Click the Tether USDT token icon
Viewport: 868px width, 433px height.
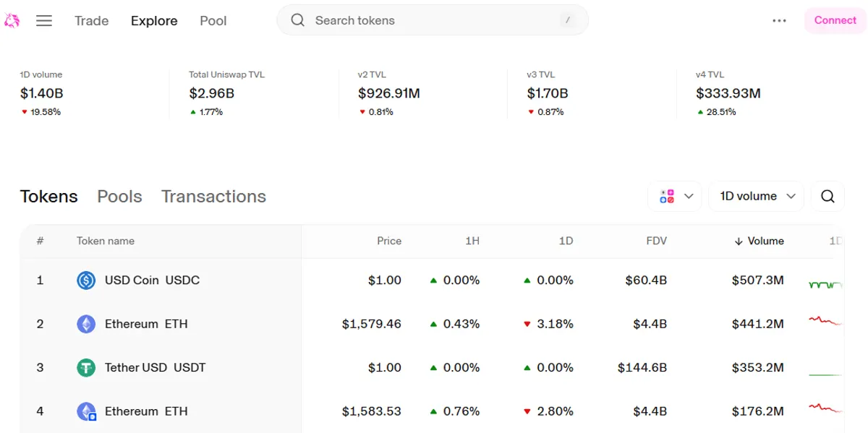coord(86,368)
